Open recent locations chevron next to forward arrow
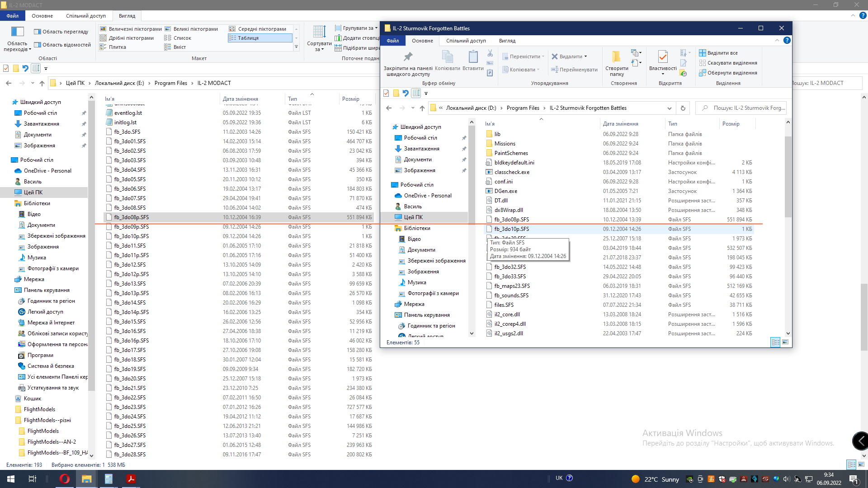The image size is (868, 488). 413,108
